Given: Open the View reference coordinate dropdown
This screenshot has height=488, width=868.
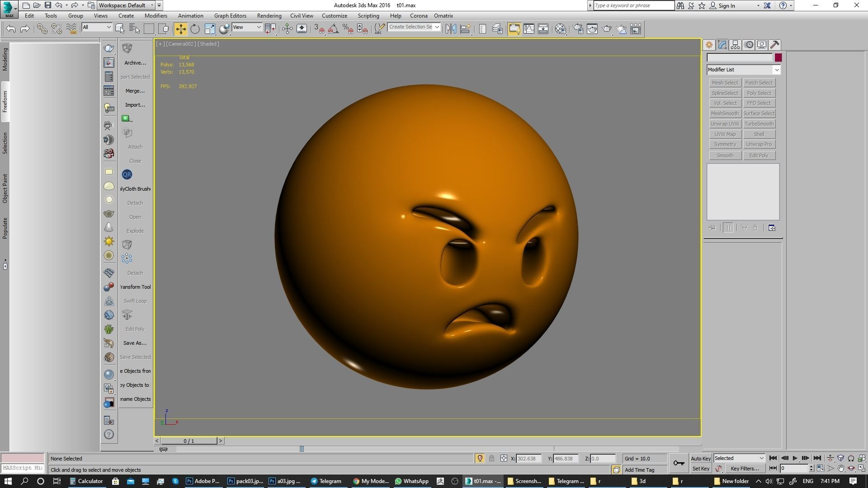Looking at the screenshot, I should coord(246,27).
